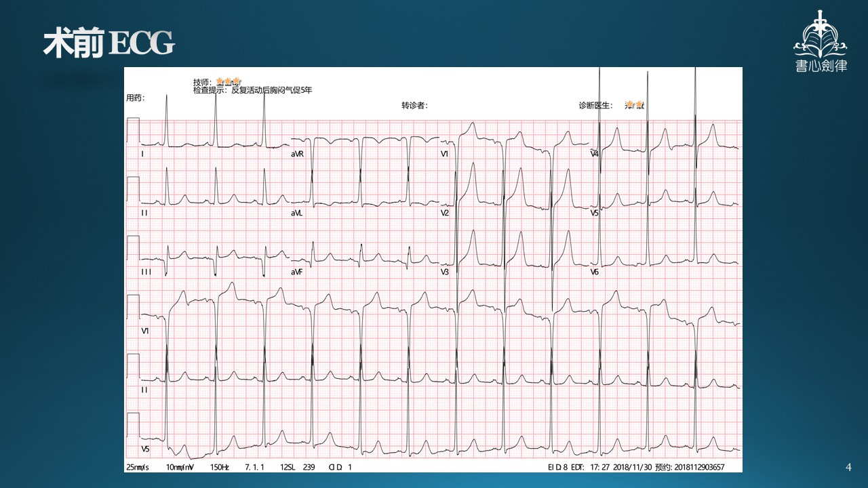Click slide page number 4

coord(849,467)
